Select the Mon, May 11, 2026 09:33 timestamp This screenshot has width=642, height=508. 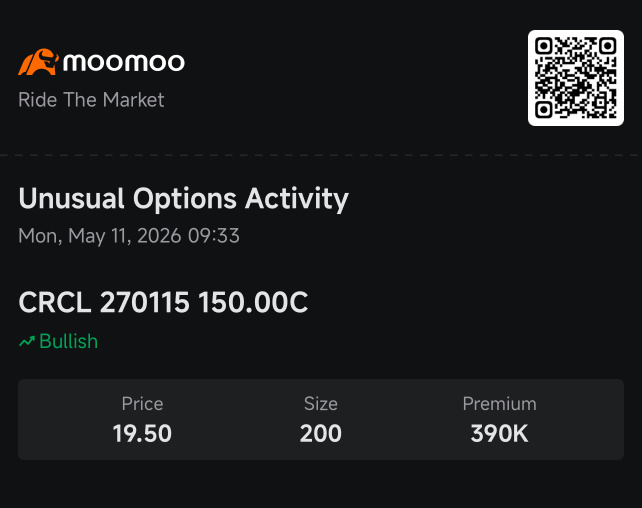(x=129, y=236)
